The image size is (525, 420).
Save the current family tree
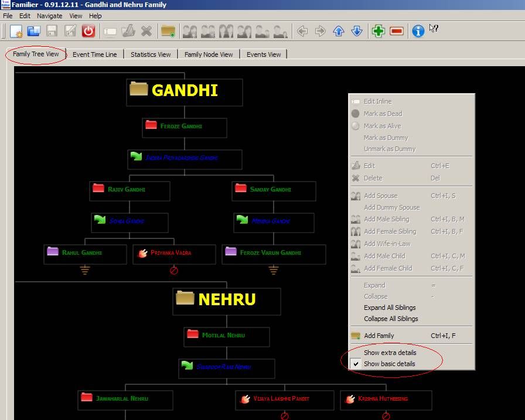[50, 31]
